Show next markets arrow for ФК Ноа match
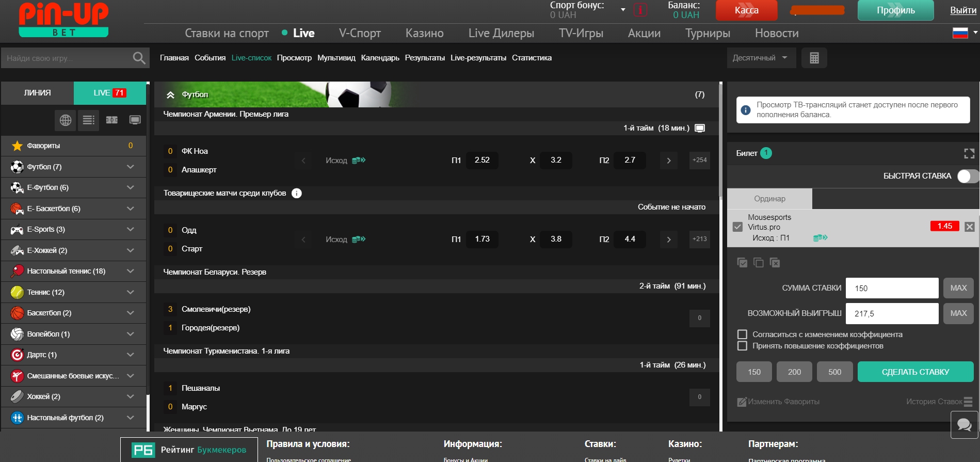This screenshot has height=462, width=980. pyautogui.click(x=669, y=161)
